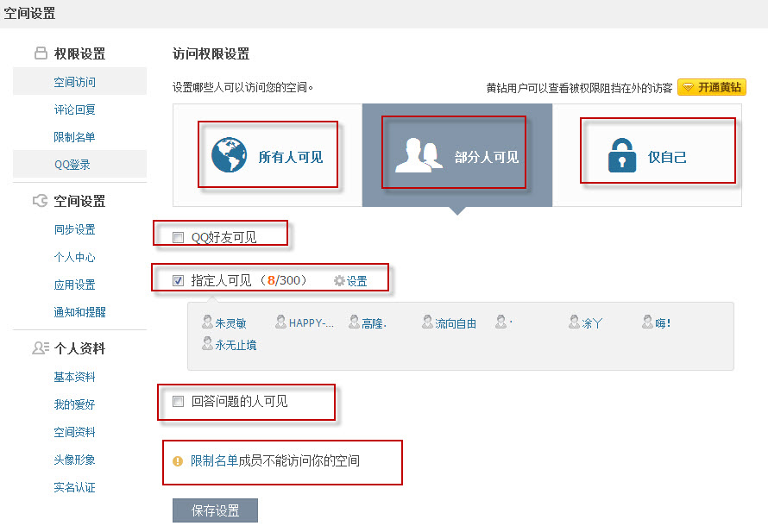768x532 pixels.
Task: Open 空间资料 in the sidebar
Action: coord(74,432)
